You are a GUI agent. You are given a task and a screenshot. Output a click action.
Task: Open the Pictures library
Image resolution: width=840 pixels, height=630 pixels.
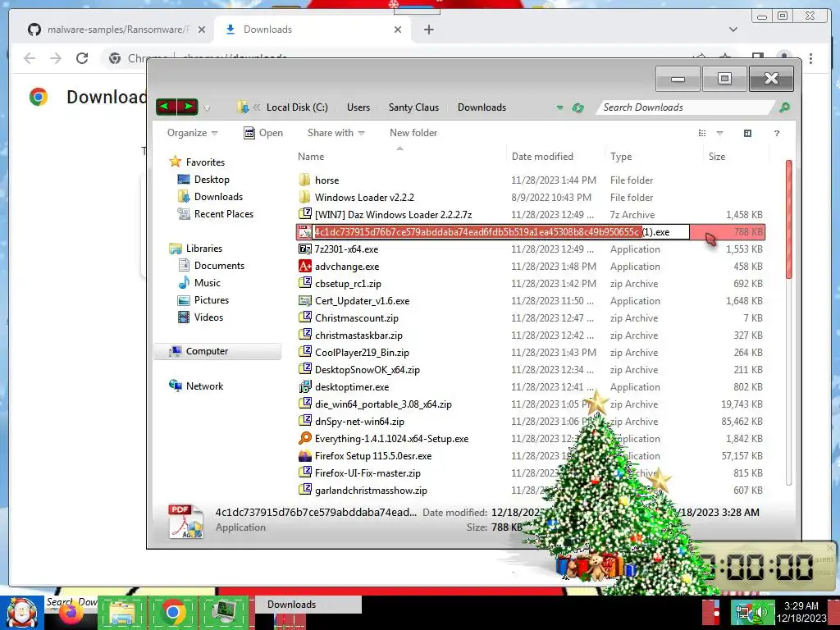point(203,300)
